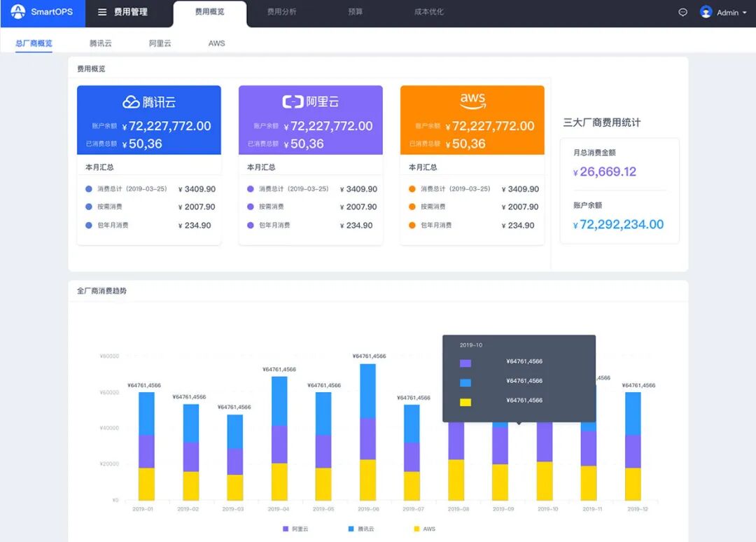Click the Tencent Cloud logo icon
Image resolution: width=756 pixels, height=542 pixels.
click(131, 102)
